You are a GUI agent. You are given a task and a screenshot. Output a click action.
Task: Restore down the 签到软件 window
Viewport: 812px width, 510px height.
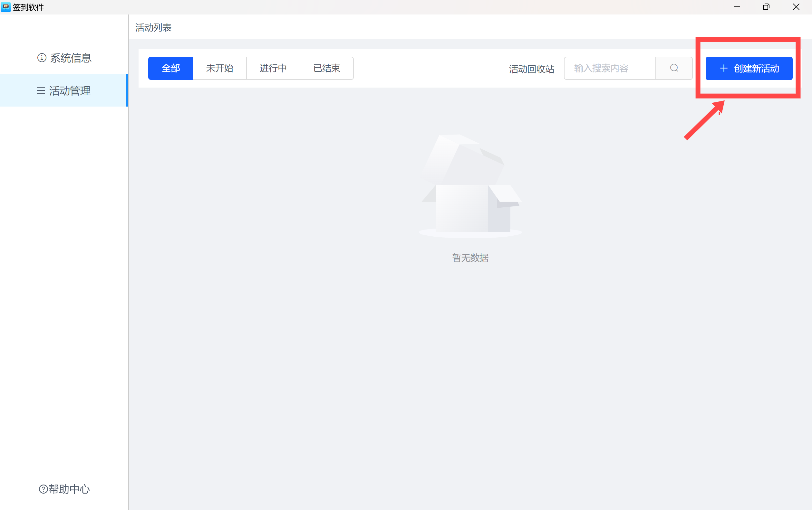766,7
